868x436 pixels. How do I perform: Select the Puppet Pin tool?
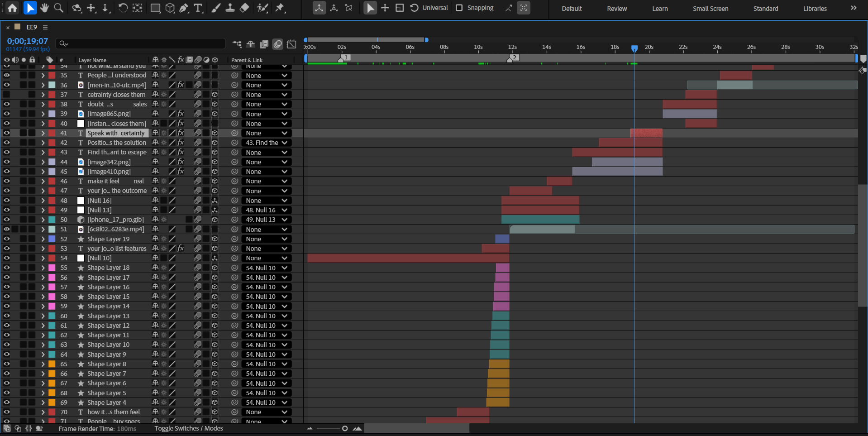coord(280,8)
